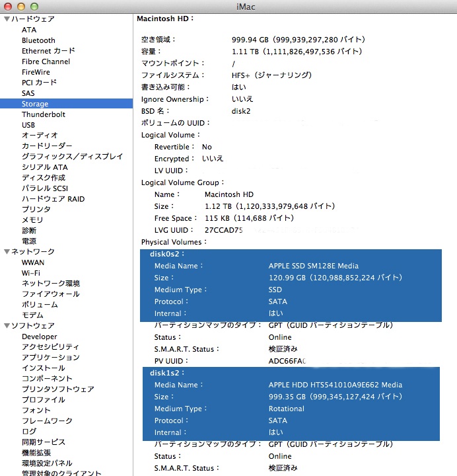Click APPLE HDD HTS541010A9E662 Media name
This screenshot has width=457, height=476.
coord(335,385)
